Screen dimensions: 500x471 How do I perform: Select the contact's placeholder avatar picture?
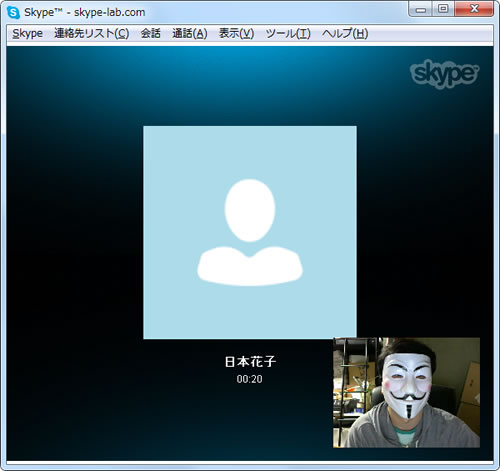point(250,232)
